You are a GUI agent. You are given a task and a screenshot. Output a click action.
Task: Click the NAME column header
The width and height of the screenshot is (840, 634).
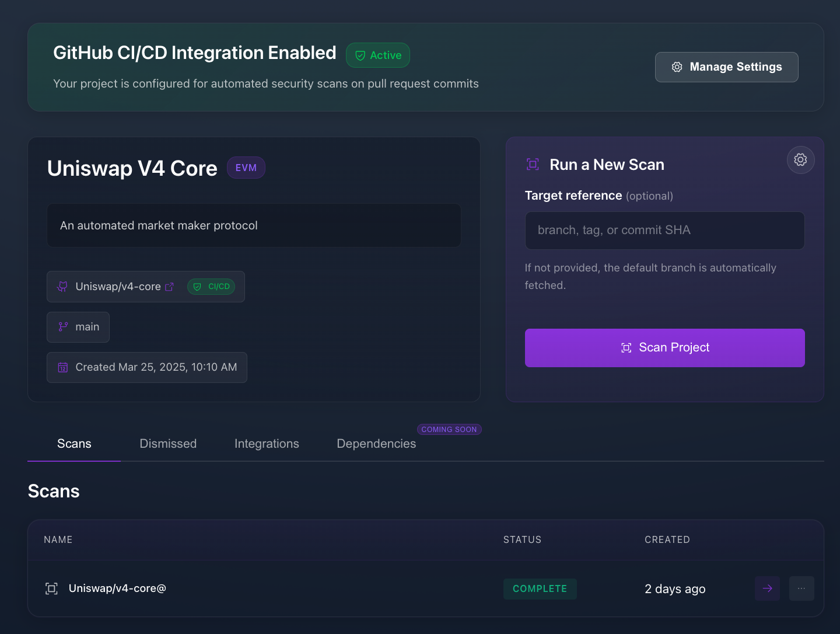58,540
